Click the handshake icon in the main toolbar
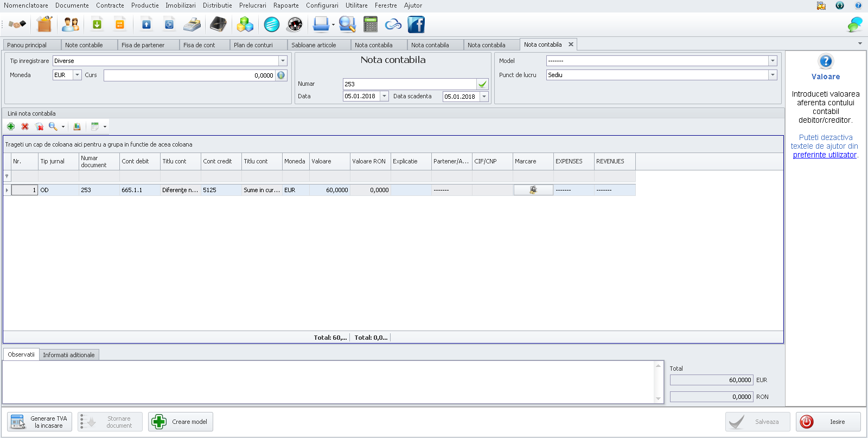The height and width of the screenshot is (438, 868). [x=17, y=24]
